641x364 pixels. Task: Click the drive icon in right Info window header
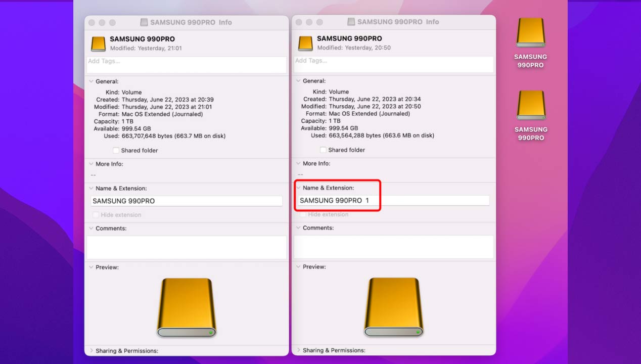(x=305, y=43)
